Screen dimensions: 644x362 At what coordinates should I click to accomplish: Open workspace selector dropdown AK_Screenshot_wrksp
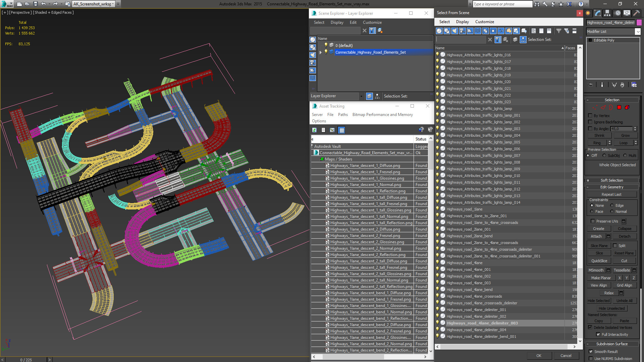coord(94,4)
